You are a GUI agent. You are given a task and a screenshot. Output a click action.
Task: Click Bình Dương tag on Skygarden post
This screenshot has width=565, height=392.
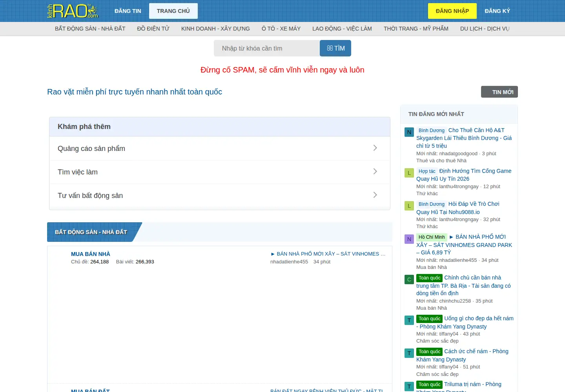(x=432, y=131)
